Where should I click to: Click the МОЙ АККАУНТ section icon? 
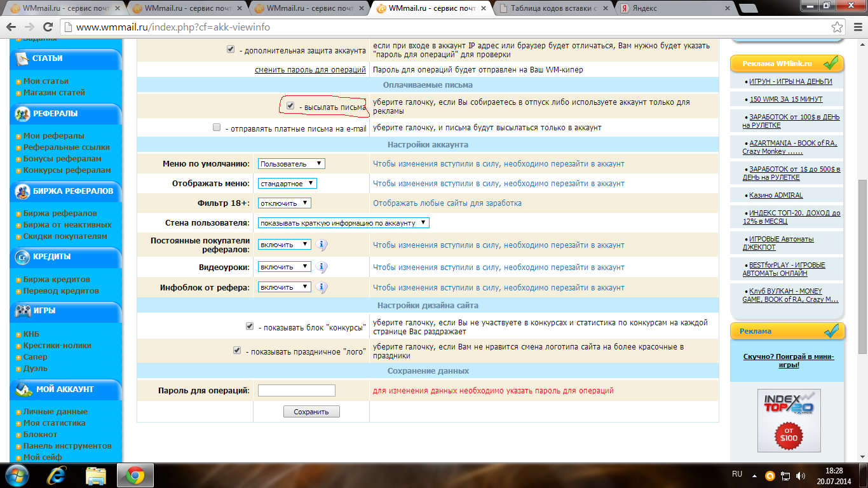[24, 390]
